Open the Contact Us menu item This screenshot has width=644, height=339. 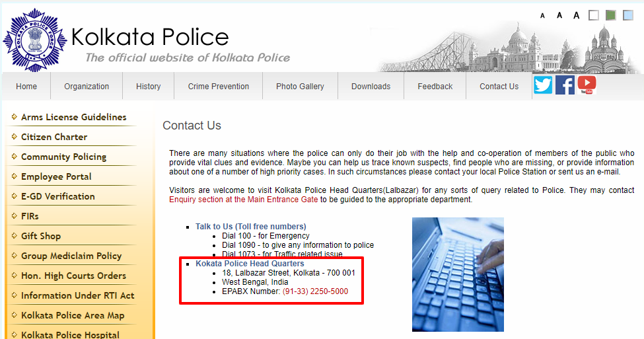tap(499, 87)
